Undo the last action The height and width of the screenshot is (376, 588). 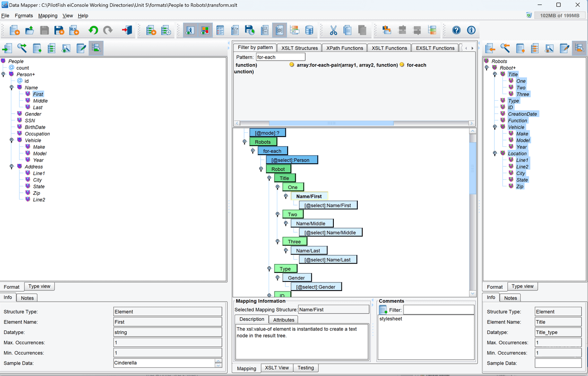coord(93,30)
